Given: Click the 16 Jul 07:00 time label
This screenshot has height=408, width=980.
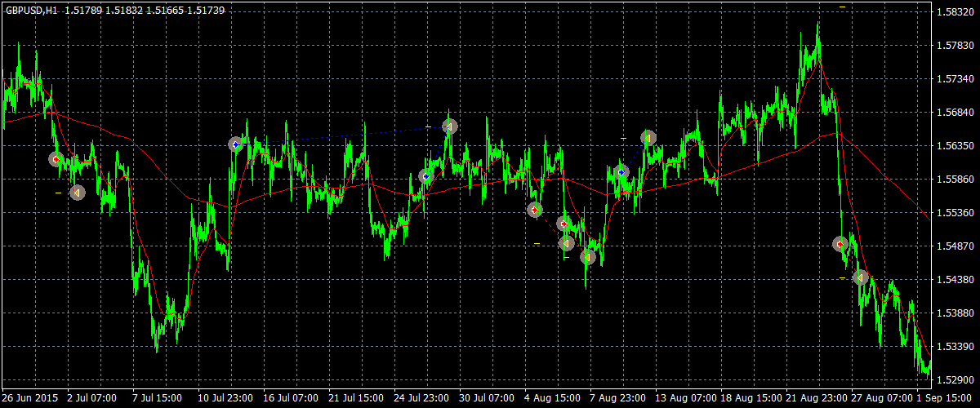Looking at the screenshot, I should click(292, 399).
